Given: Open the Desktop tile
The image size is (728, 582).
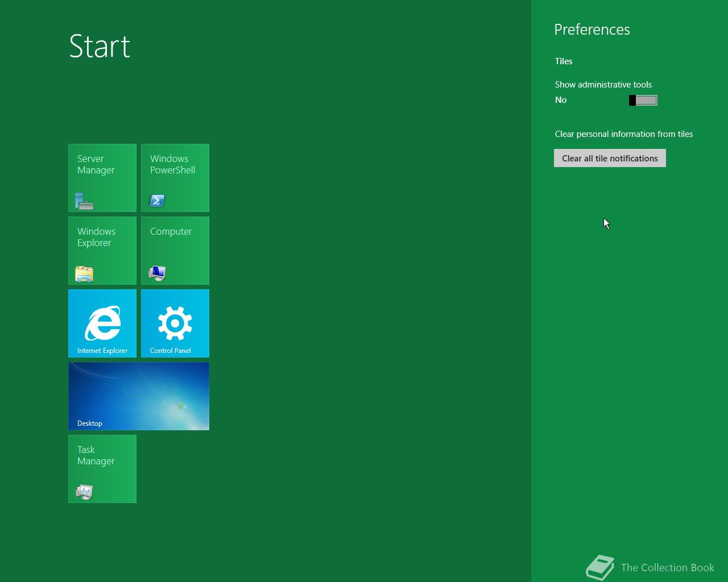Looking at the screenshot, I should [x=139, y=396].
